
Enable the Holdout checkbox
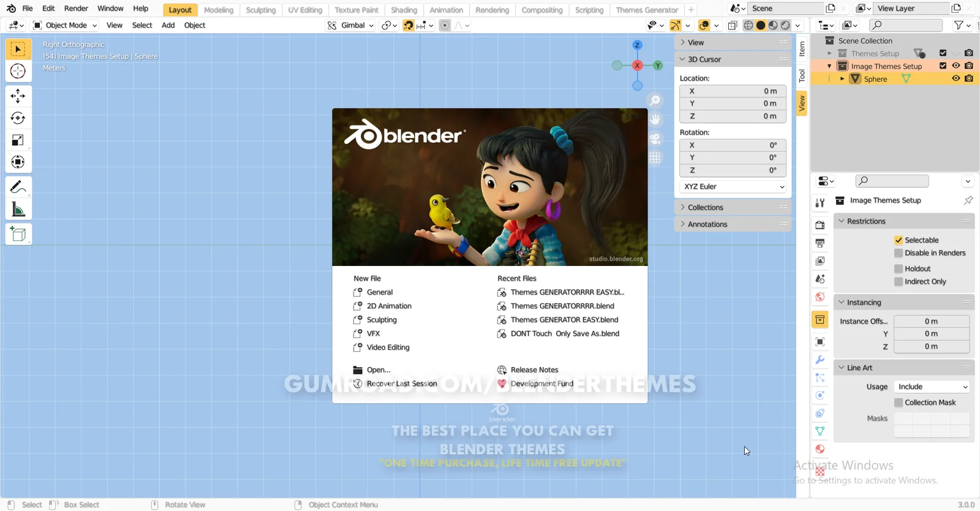click(899, 269)
